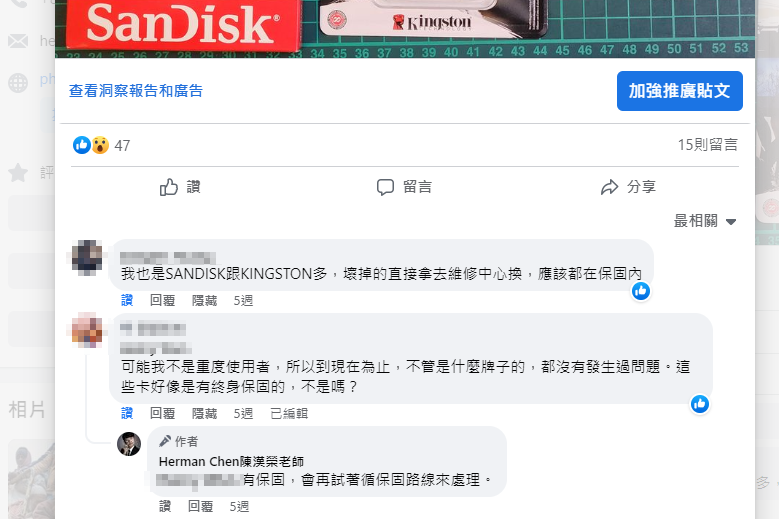Hide the second comment using 隱藏
This screenshot has height=519, width=779.
click(x=205, y=413)
